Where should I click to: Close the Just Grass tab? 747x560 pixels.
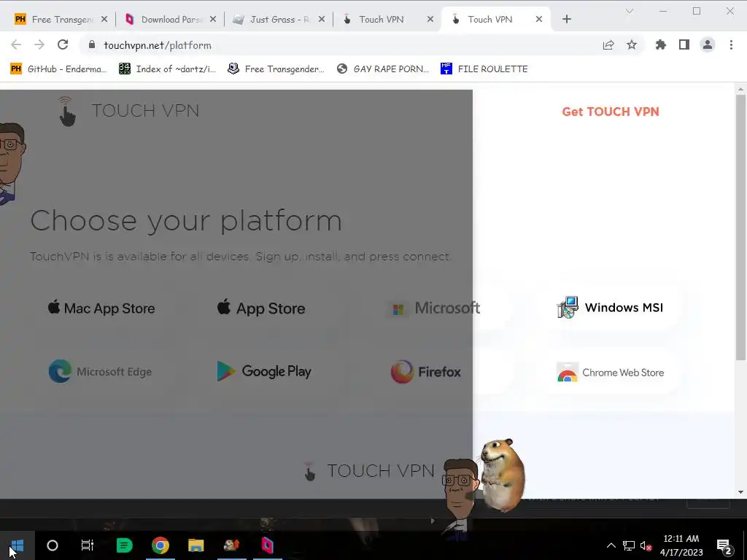point(322,19)
